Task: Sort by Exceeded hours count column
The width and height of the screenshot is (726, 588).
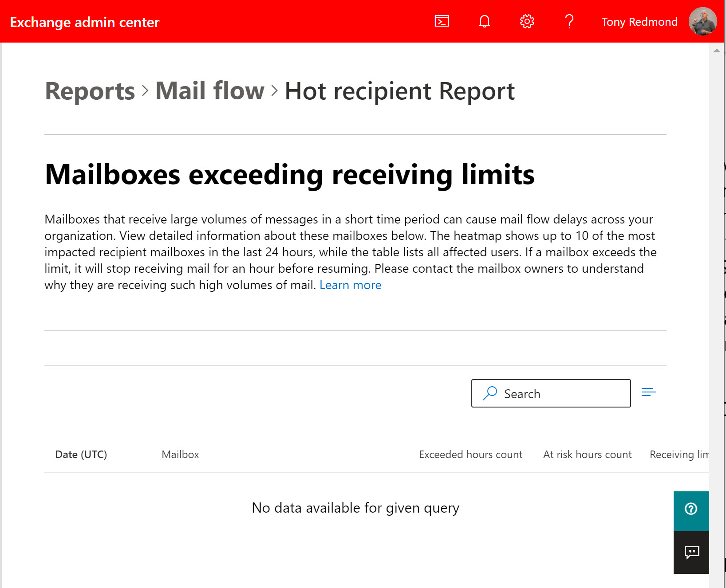Action: pyautogui.click(x=470, y=455)
